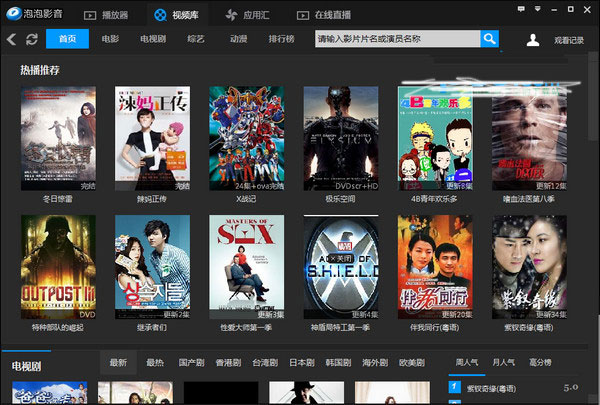Filter TV dramas by 国产剧
This screenshot has width=600, height=405.
[x=191, y=363]
